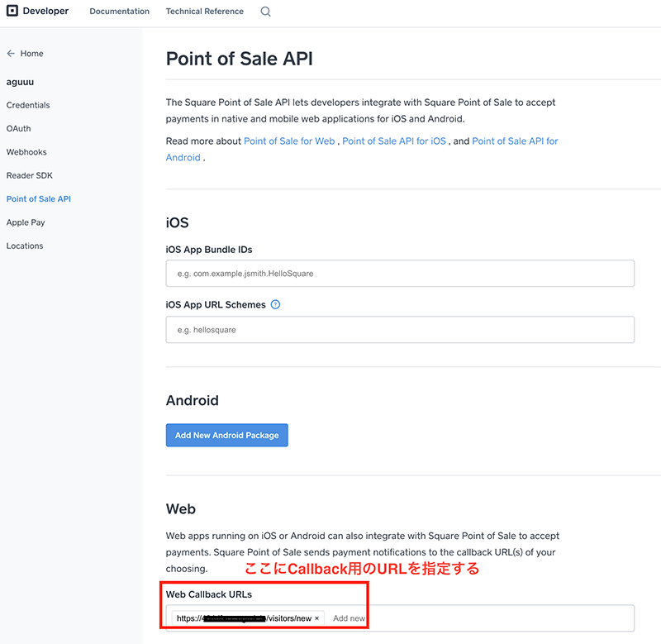Click the Home link in sidebar
The width and height of the screenshot is (661, 644).
click(x=31, y=54)
